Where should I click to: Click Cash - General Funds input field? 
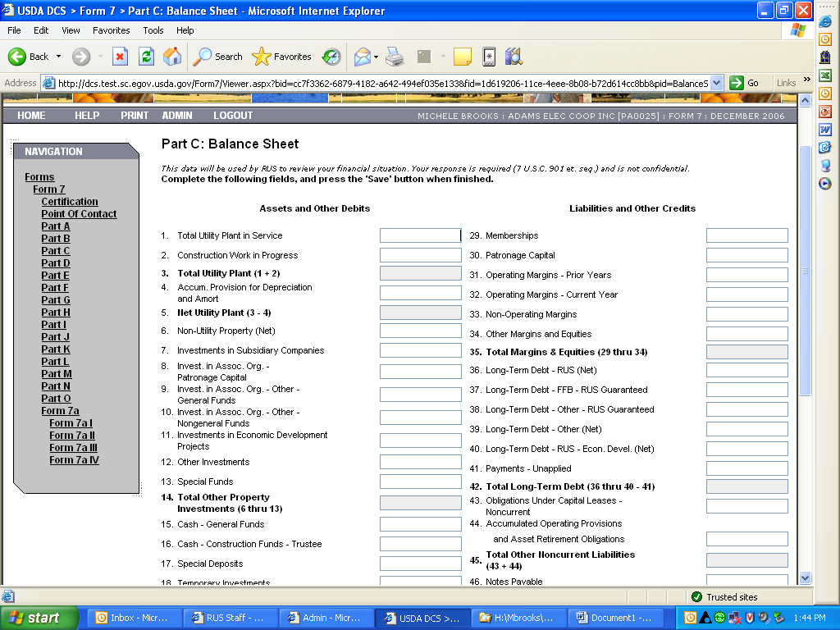[x=421, y=524]
